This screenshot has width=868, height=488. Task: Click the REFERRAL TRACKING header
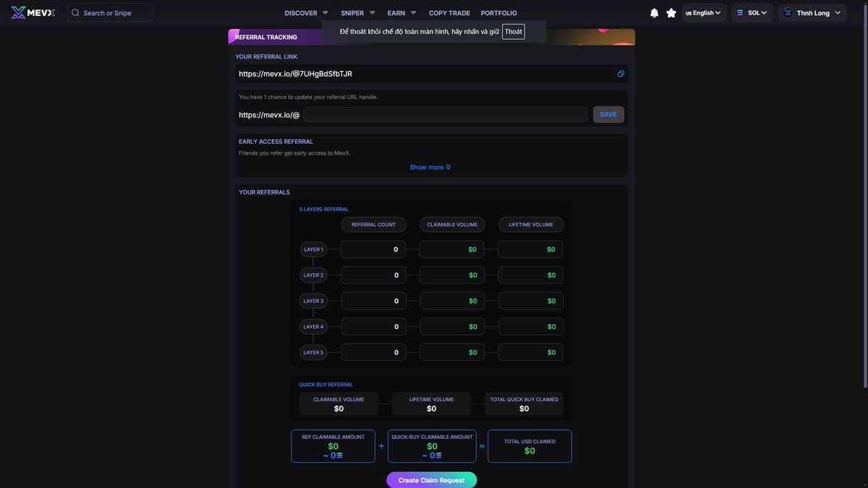point(266,37)
